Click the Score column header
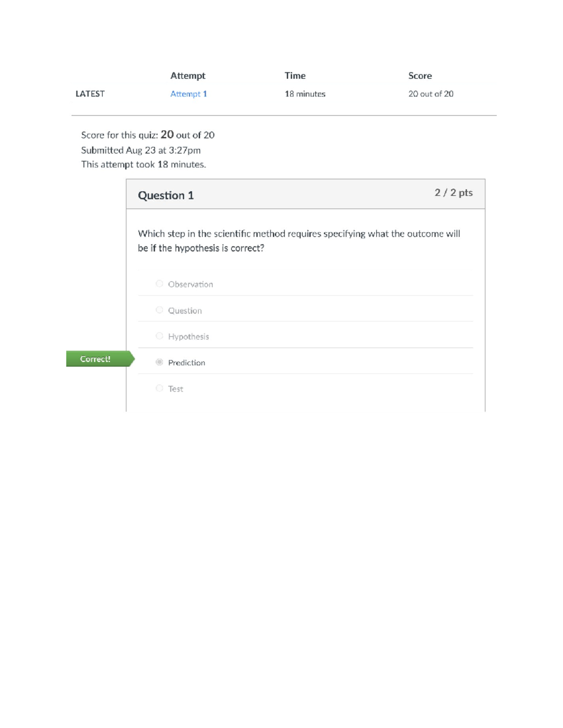This screenshot has width=563, height=728. tap(420, 75)
